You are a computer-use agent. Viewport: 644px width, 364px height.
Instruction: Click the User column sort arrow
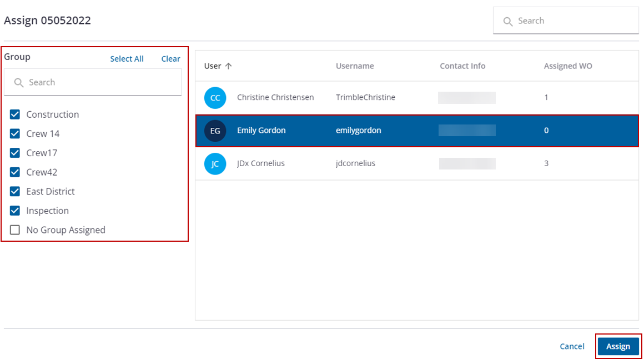(228, 66)
